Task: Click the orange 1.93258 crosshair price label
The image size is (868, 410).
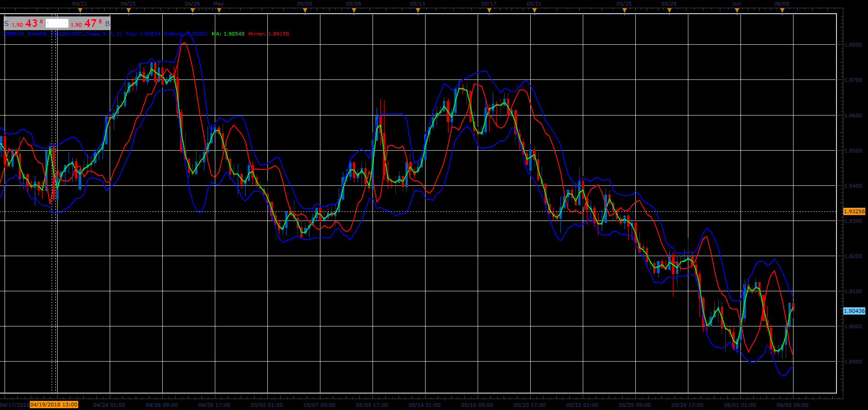Action: coord(854,211)
